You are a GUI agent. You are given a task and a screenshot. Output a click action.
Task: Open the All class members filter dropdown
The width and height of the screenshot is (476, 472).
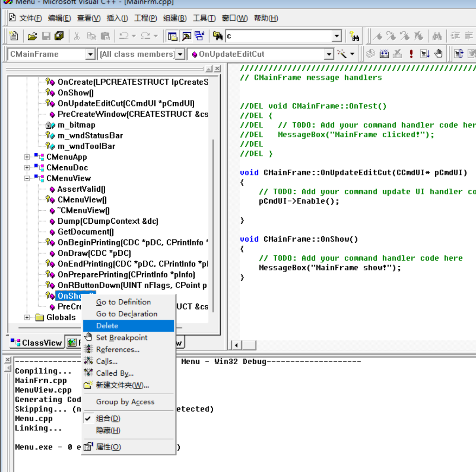pyautogui.click(x=180, y=54)
